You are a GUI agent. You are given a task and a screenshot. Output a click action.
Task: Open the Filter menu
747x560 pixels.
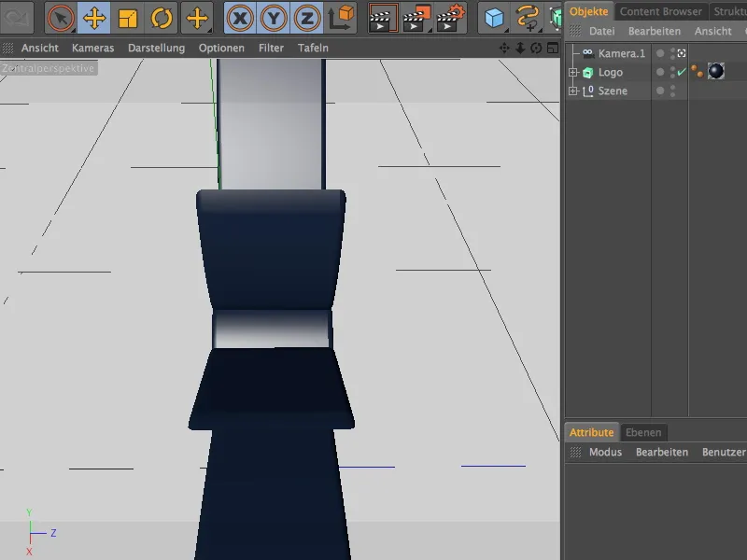271,49
